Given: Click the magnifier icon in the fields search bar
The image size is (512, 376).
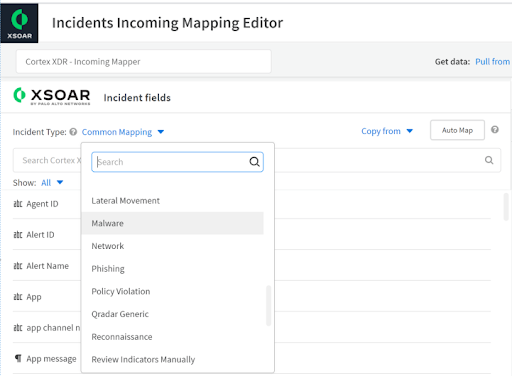Looking at the screenshot, I should (489, 160).
